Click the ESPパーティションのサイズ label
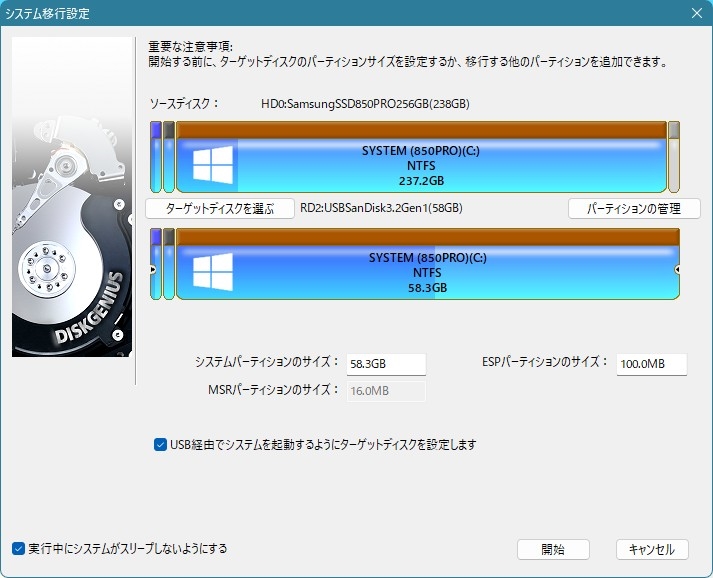This screenshot has width=713, height=578. coord(545,362)
